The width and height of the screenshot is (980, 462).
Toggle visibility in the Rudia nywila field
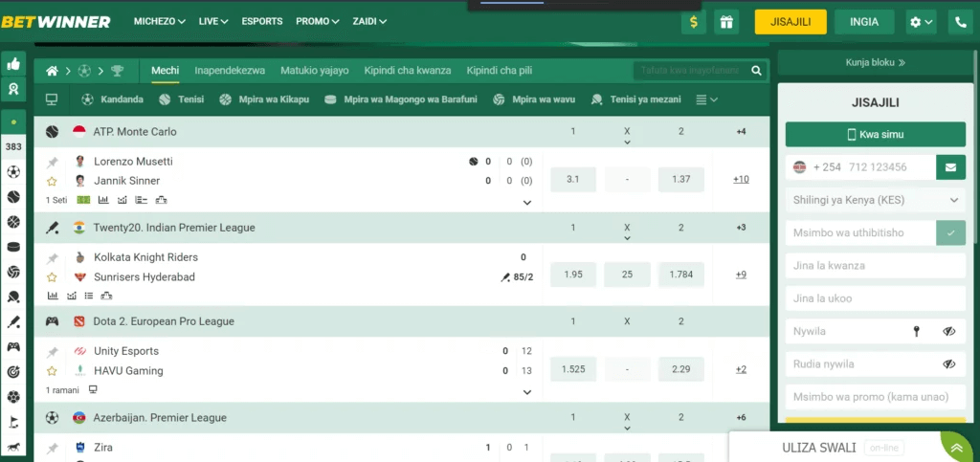coord(949,364)
